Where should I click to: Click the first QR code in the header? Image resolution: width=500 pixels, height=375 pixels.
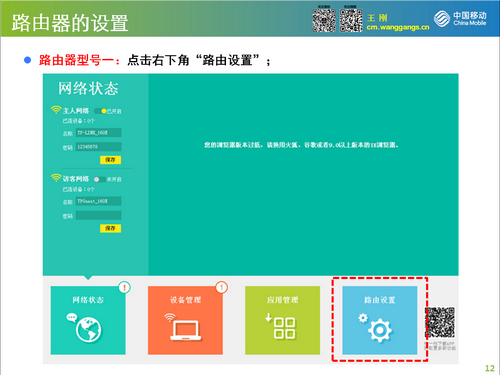coord(324,20)
